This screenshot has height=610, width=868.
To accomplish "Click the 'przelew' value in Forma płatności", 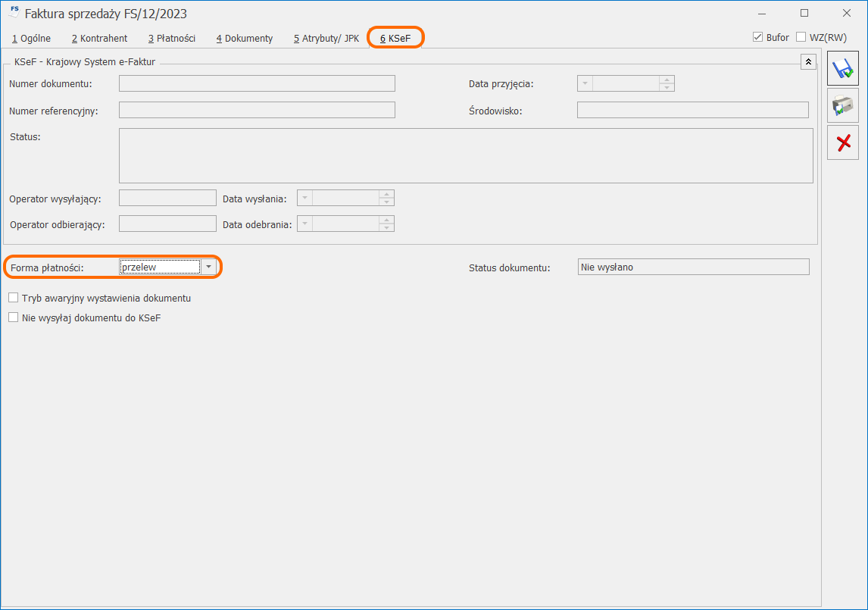I will [160, 267].
